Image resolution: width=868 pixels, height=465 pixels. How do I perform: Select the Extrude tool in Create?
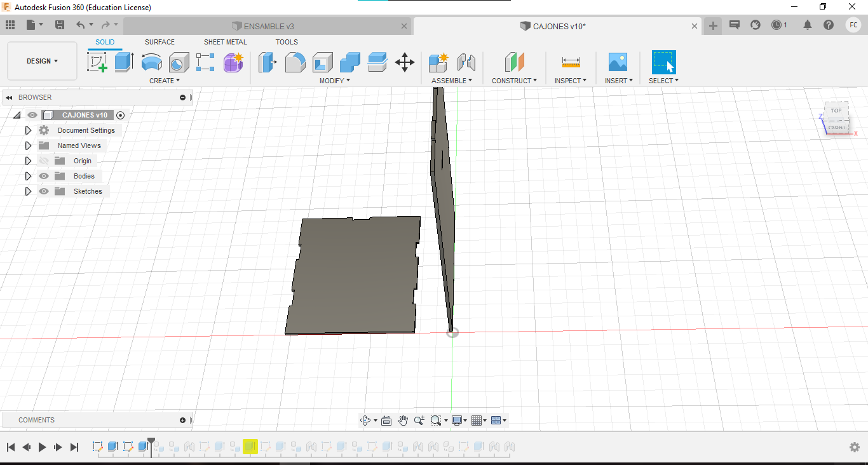click(x=124, y=62)
